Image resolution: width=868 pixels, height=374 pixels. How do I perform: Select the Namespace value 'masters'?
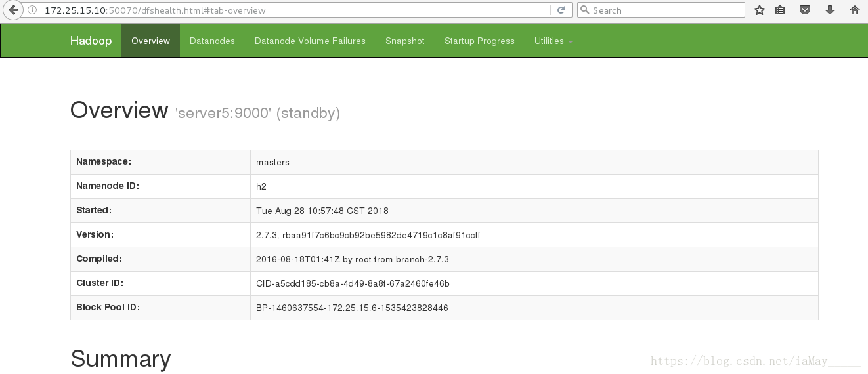coord(272,162)
